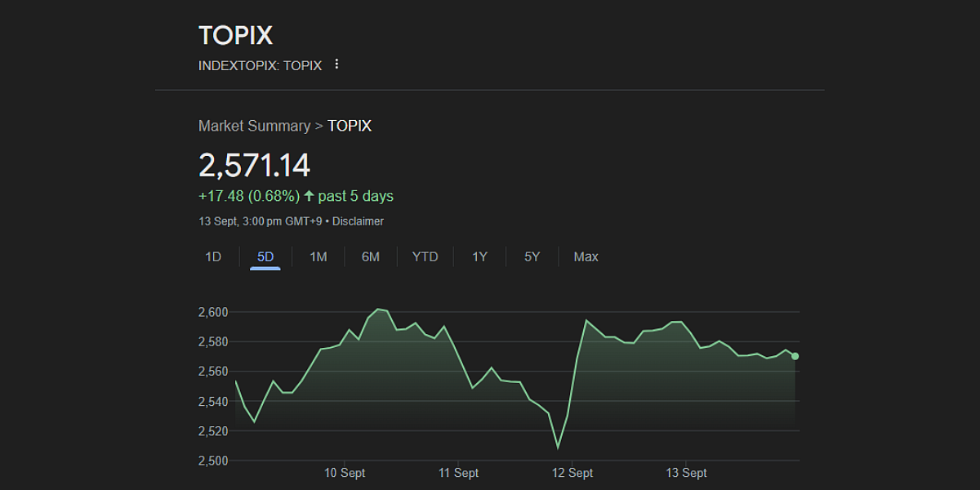Show the 6M chart range
980x490 pixels.
pyautogui.click(x=371, y=256)
